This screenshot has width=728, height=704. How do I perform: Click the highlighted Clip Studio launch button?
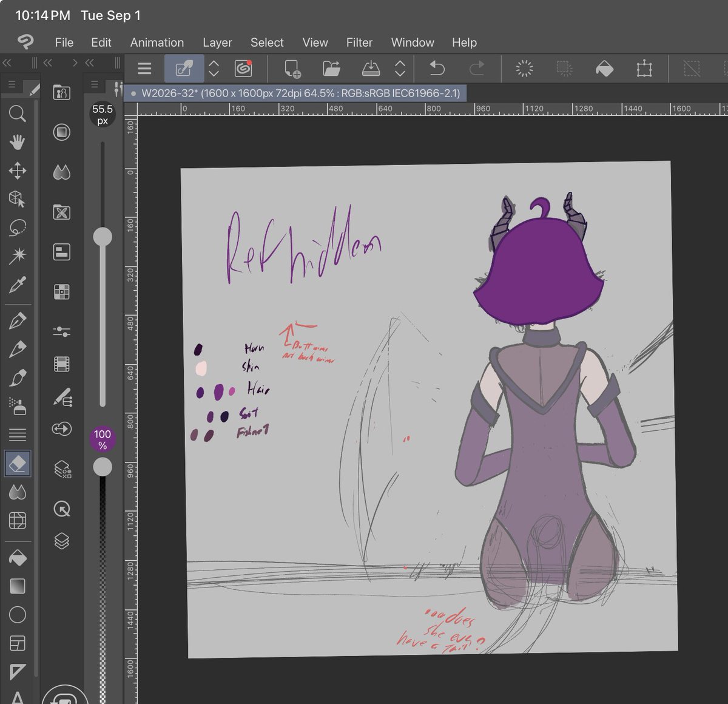184,68
